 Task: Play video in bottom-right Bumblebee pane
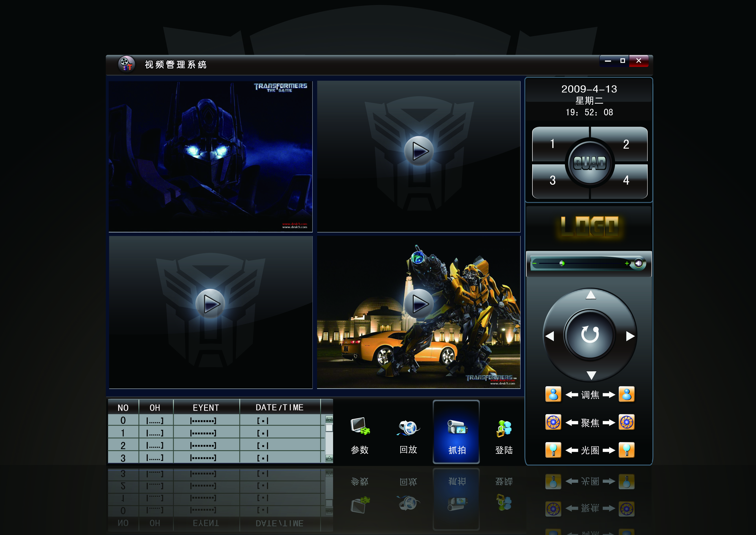[419, 303]
